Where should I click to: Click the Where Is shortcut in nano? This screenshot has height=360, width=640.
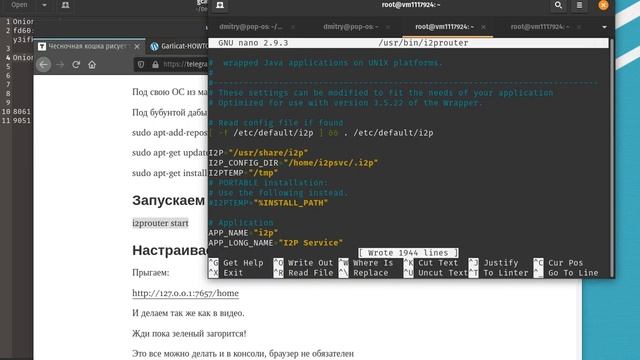[366, 263]
